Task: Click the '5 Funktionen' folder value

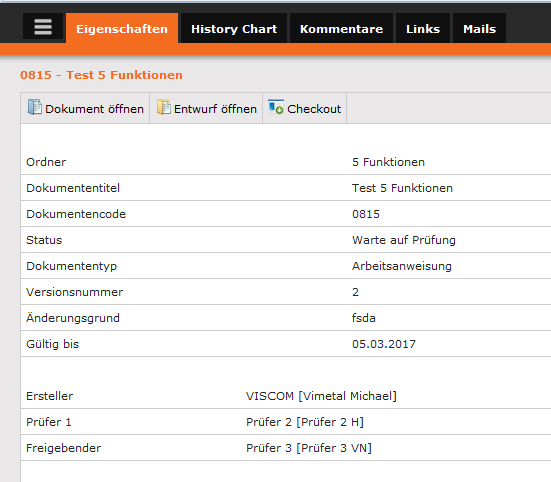Action: coord(388,162)
